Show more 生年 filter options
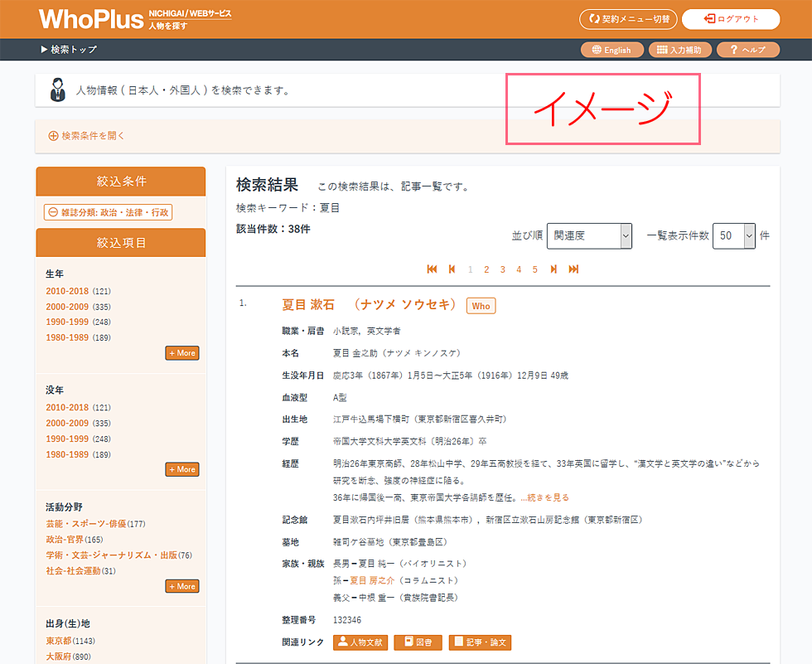812x664 pixels. [x=182, y=353]
